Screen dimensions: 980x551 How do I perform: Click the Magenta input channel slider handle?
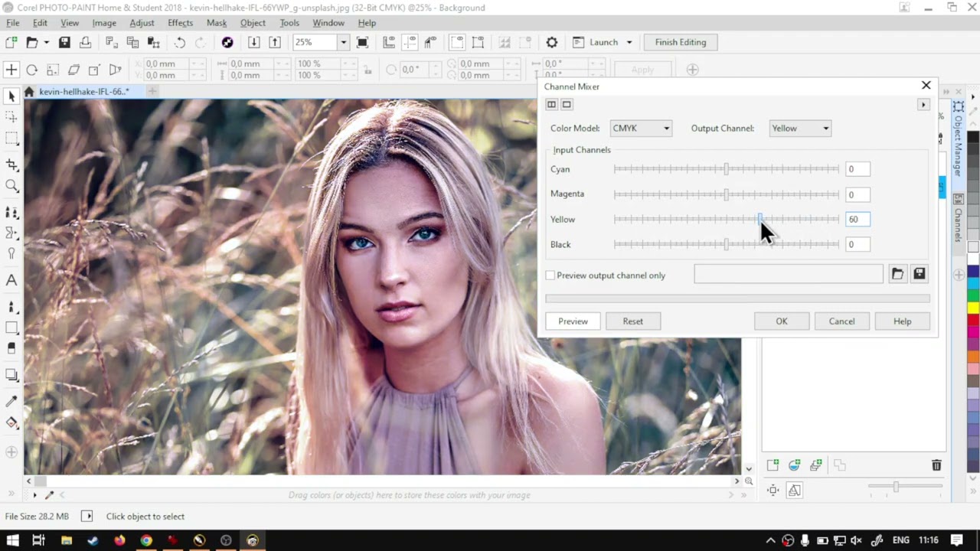pyautogui.click(x=726, y=194)
